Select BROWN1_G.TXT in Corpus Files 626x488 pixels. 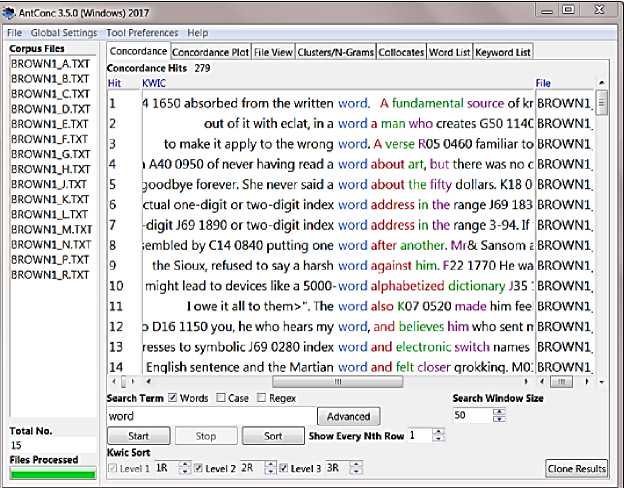[x=50, y=154]
